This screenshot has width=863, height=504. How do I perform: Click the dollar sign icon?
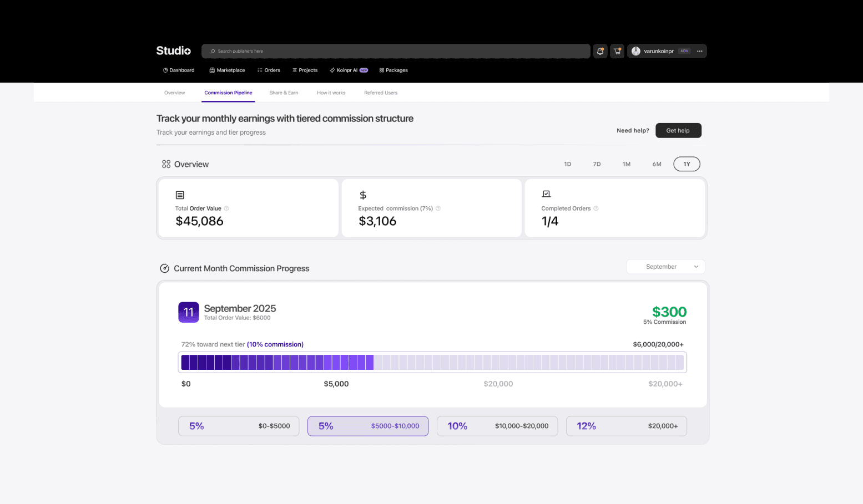point(363,195)
